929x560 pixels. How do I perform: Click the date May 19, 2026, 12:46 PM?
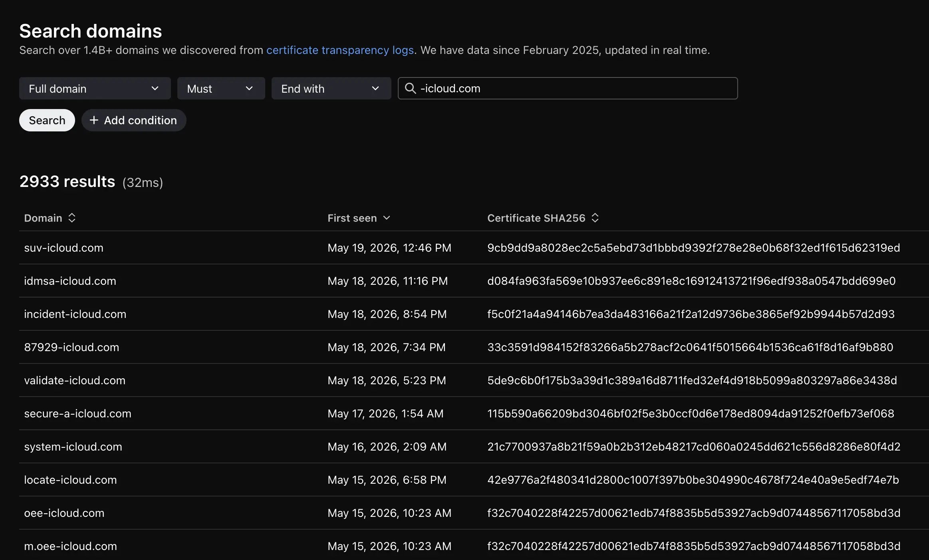tap(389, 248)
